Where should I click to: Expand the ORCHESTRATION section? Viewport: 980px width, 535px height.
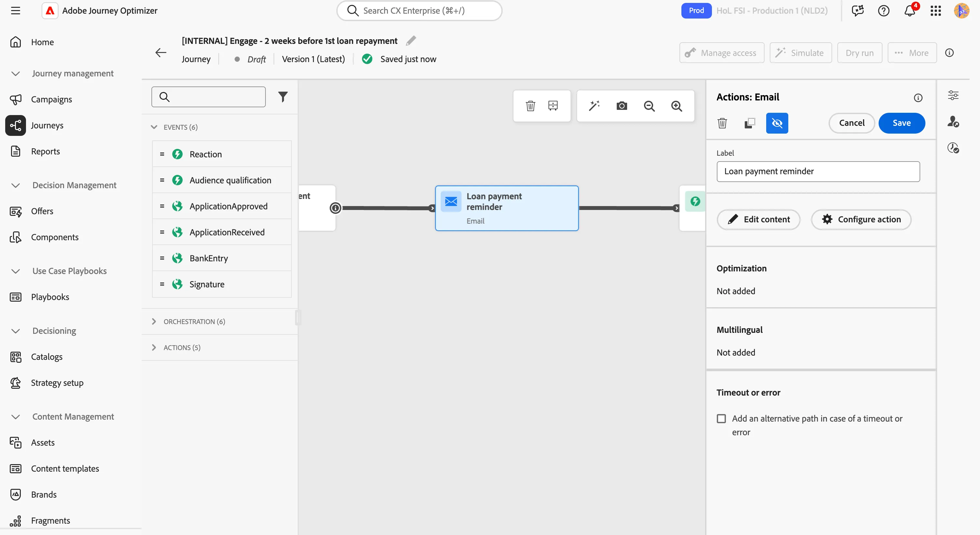(154, 321)
